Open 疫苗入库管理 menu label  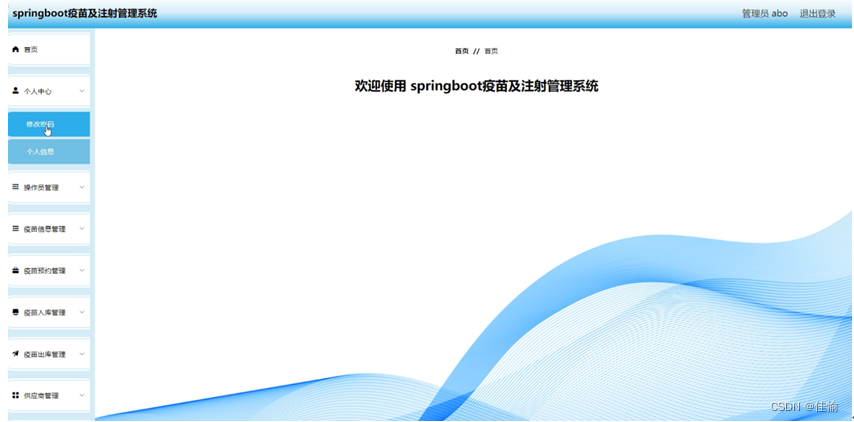tap(44, 313)
